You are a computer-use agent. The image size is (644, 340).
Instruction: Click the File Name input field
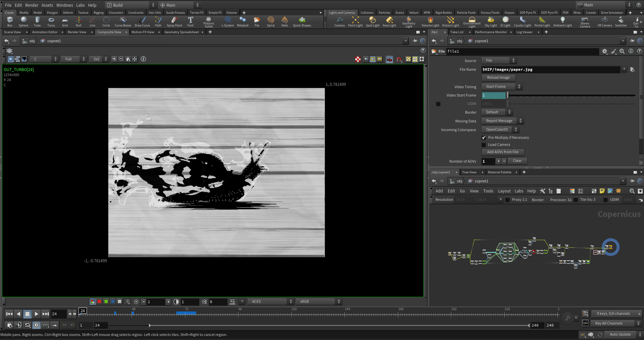[x=551, y=70]
